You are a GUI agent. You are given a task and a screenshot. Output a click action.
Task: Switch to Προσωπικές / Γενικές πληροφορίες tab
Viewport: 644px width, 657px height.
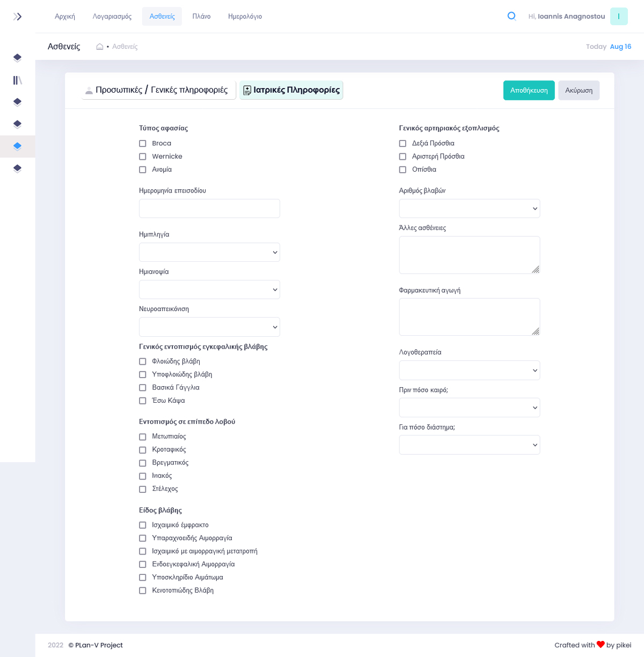click(158, 90)
